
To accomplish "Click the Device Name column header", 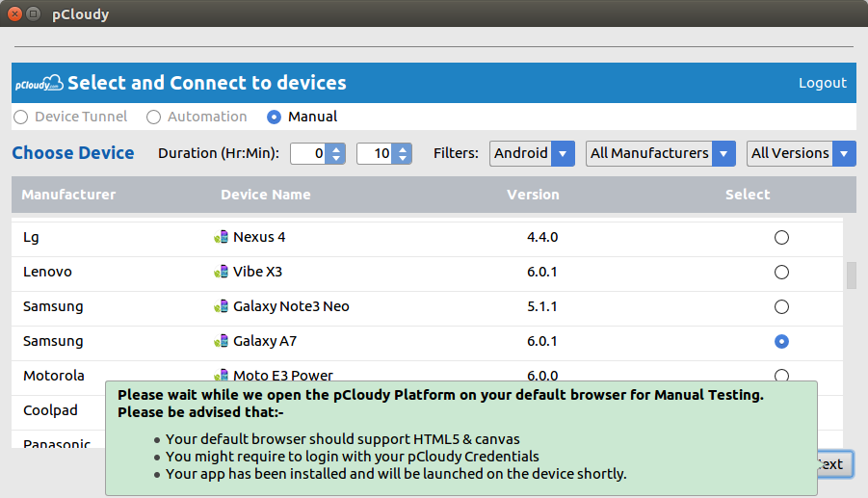I will [x=266, y=195].
